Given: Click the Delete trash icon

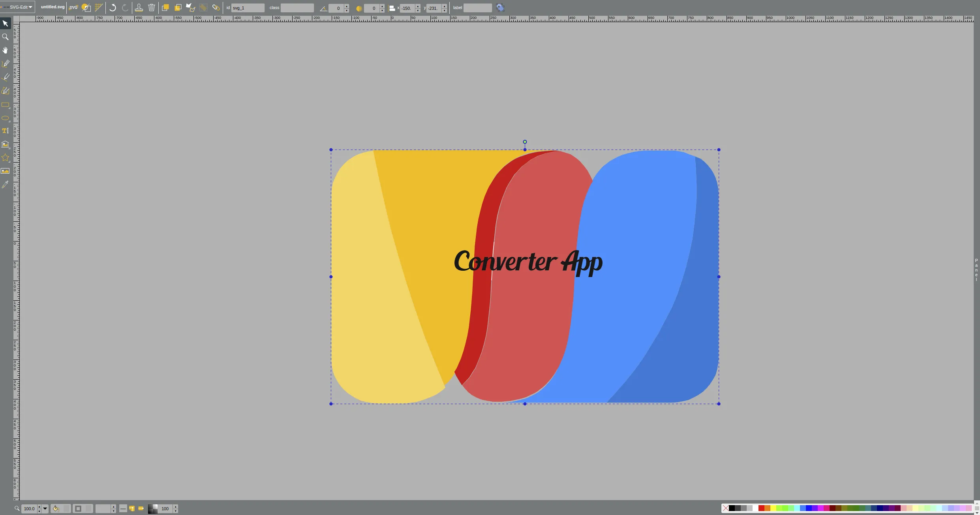Looking at the screenshot, I should tap(152, 7).
